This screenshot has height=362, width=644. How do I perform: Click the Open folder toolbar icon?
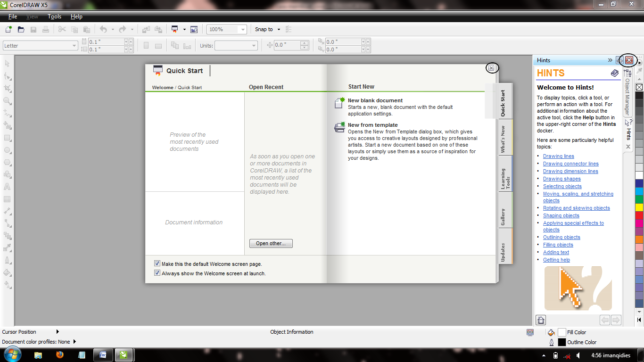[21, 29]
